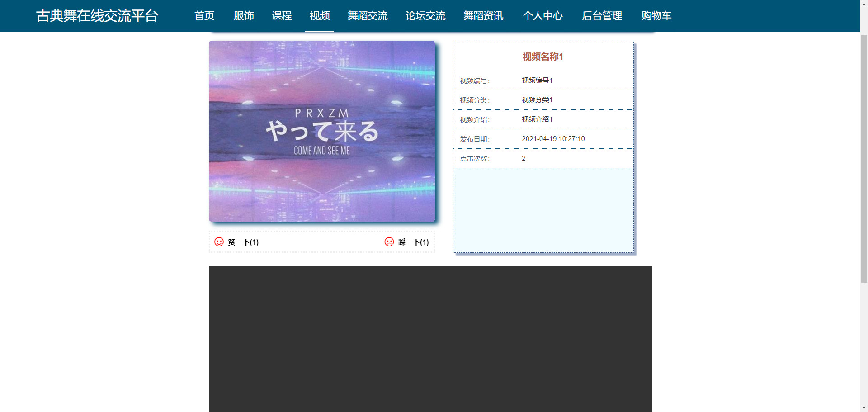Click the dark video player area
The image size is (868, 412).
[430, 339]
